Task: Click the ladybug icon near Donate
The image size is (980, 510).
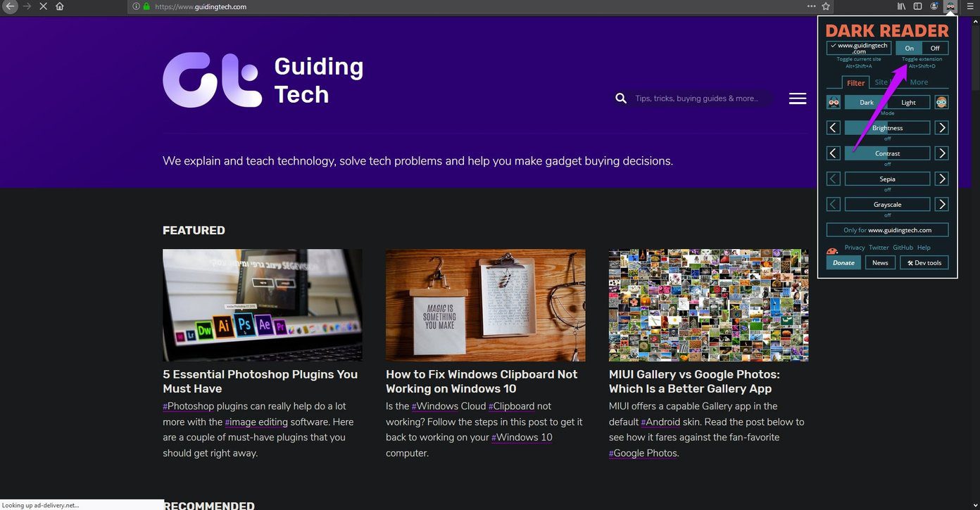Action: pyautogui.click(x=832, y=250)
